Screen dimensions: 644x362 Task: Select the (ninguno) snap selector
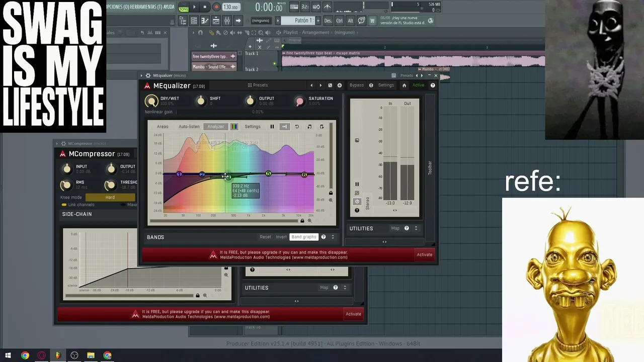261,21
